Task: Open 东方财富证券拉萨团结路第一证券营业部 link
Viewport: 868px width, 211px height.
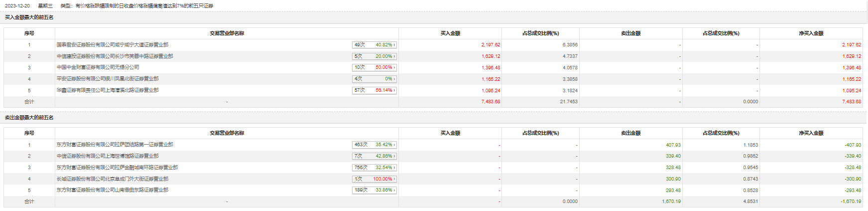Action: click(x=115, y=145)
